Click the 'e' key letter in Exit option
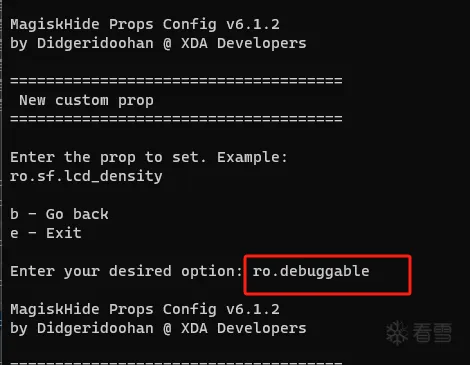The image size is (470, 365). 14,234
